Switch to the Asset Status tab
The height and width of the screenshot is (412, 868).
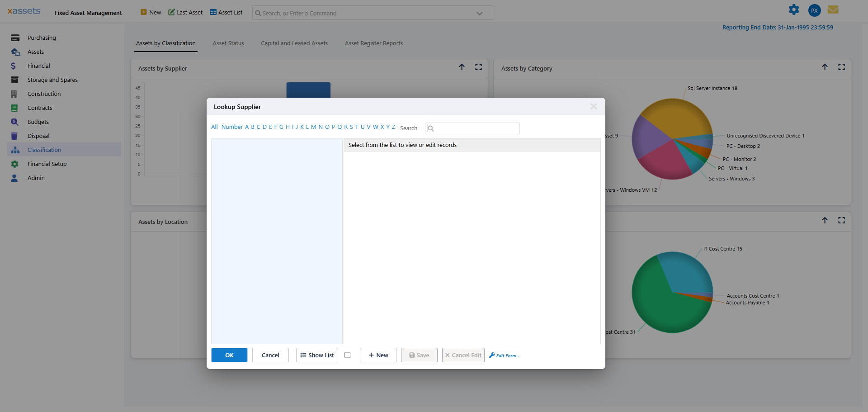pyautogui.click(x=228, y=43)
